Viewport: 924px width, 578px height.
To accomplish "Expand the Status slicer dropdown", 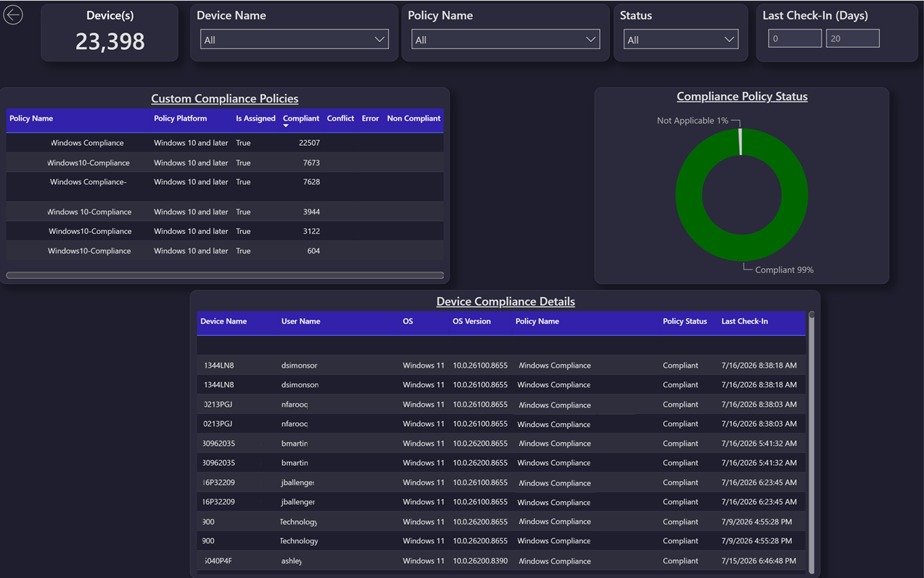I will point(681,40).
